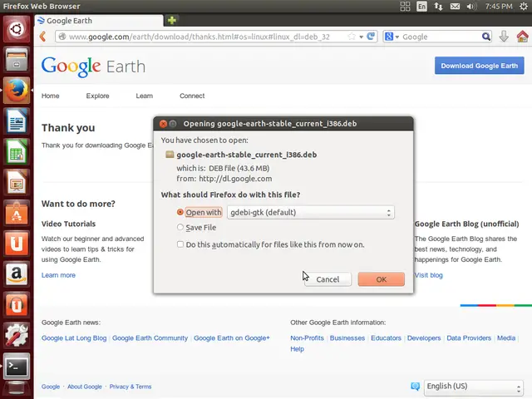The image size is (532, 399).
Task: Click OK in the download dialog
Action: tap(381, 279)
